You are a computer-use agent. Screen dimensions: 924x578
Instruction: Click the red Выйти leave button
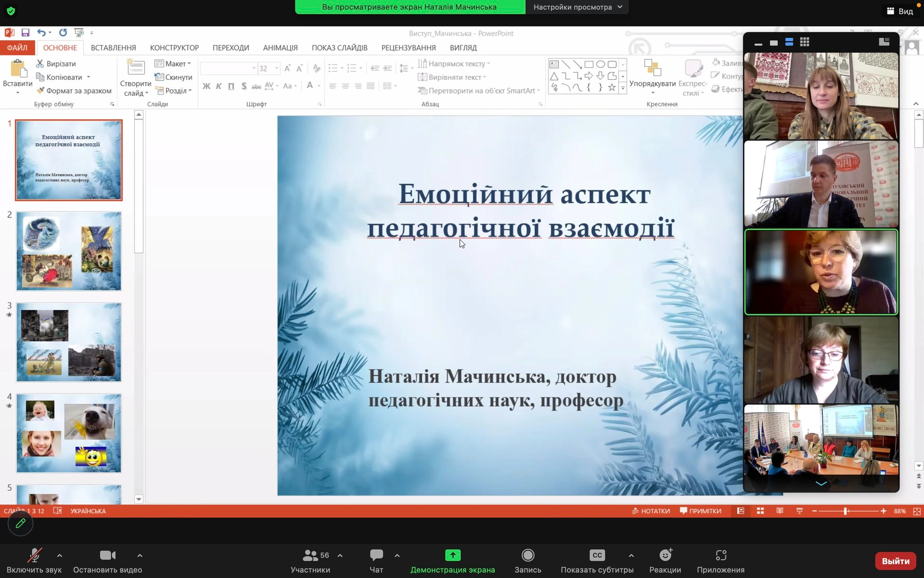896,561
